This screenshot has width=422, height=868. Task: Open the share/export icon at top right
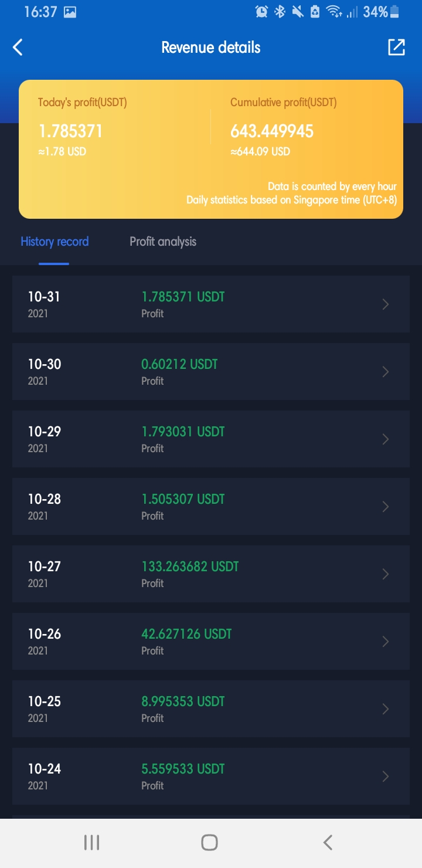tap(397, 48)
